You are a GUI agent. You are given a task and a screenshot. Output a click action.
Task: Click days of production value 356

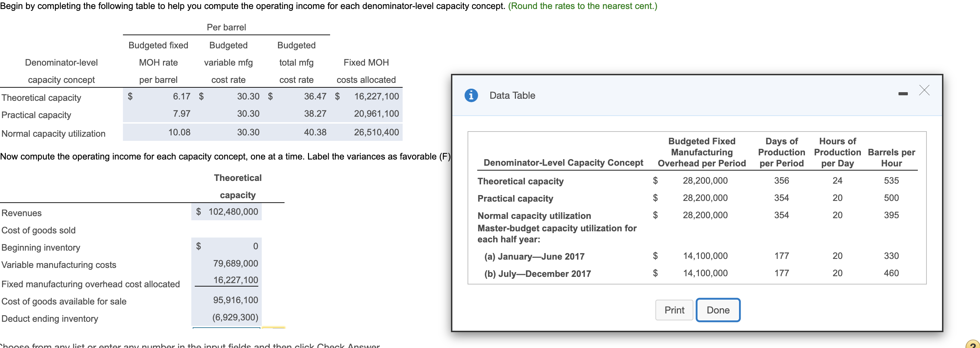(781, 181)
